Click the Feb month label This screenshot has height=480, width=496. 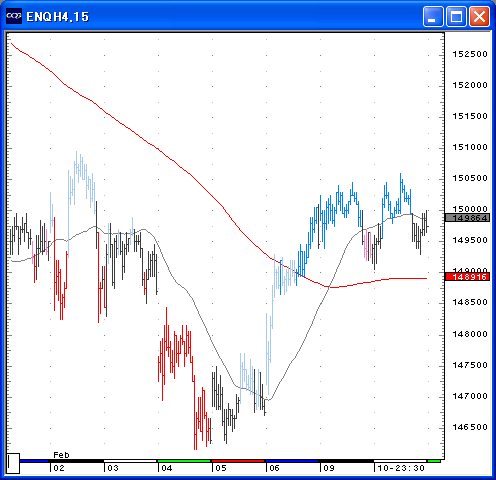(x=61, y=455)
